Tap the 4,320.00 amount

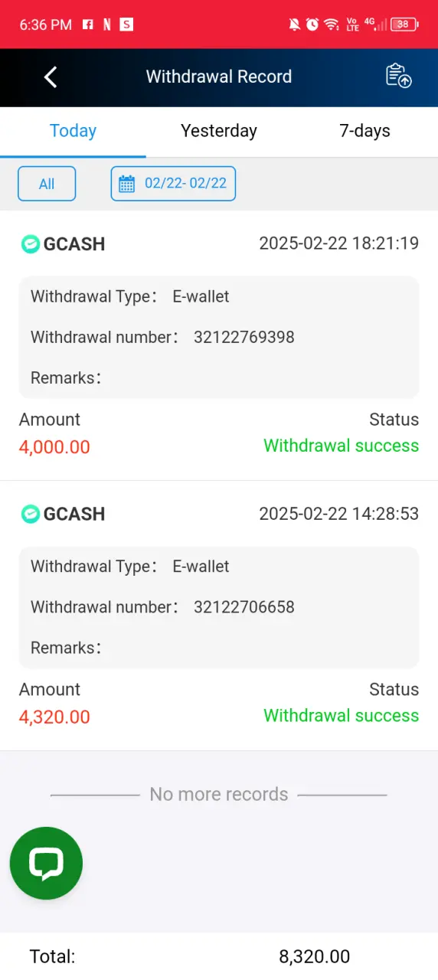54,717
